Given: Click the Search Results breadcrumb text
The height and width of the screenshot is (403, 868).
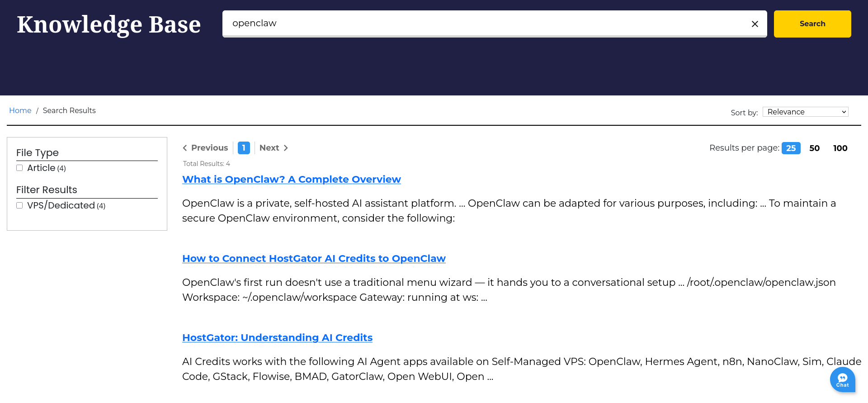Looking at the screenshot, I should tap(69, 110).
